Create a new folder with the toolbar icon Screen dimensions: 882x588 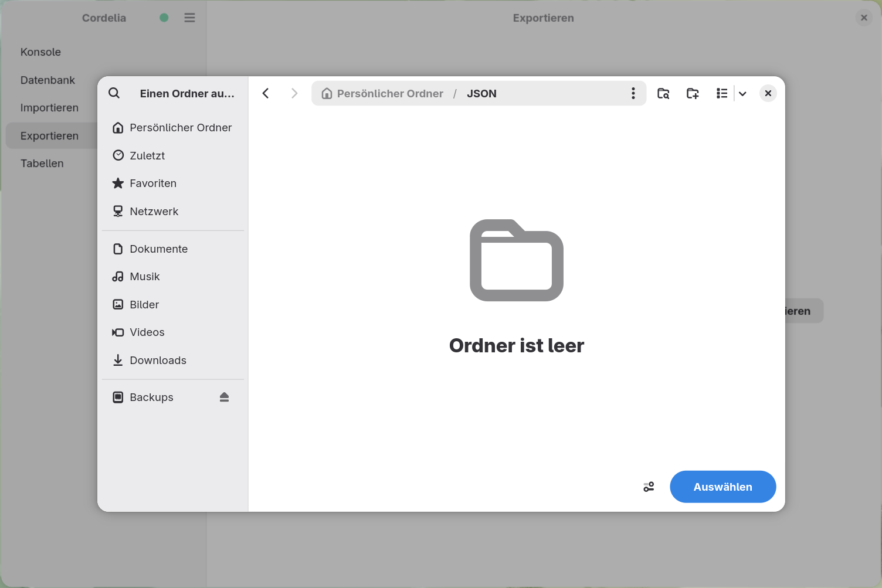pos(693,93)
